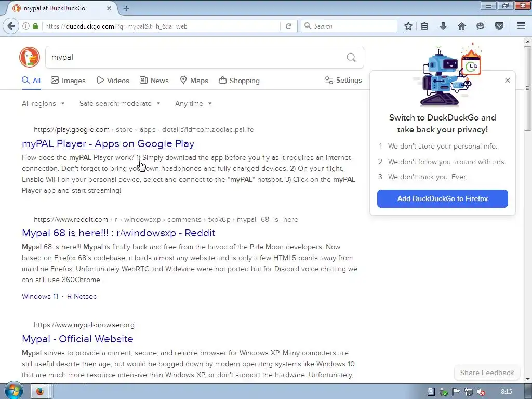The height and width of the screenshot is (399, 532).
Task: Close the mypal at DuckDuckGo tab
Action: pyautogui.click(x=109, y=8)
